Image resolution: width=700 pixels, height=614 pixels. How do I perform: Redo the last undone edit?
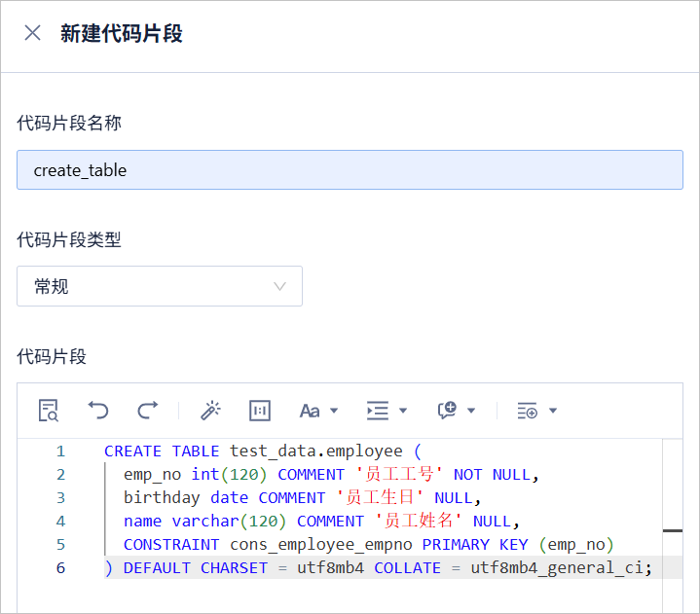point(147,411)
